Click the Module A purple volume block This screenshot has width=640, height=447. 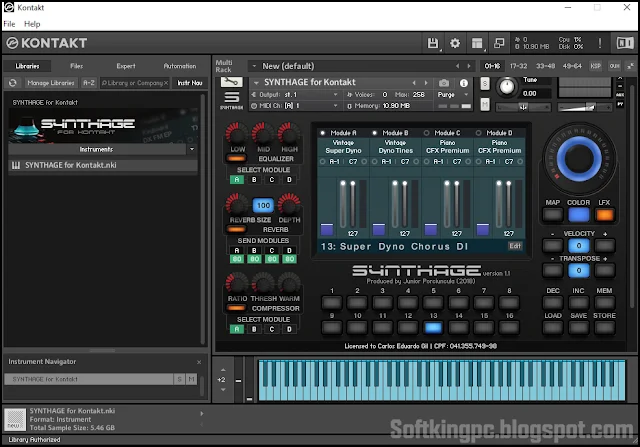[x=327, y=229]
